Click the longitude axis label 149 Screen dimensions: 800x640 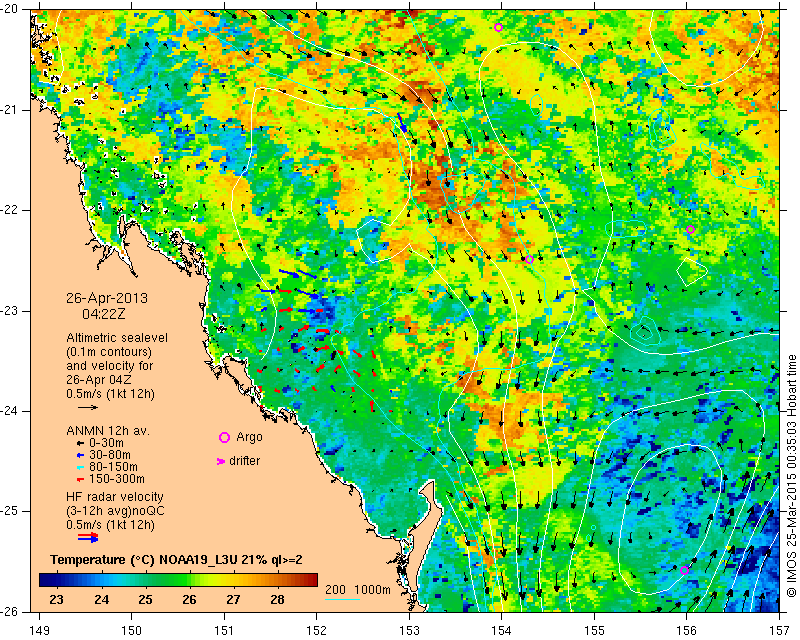[40, 631]
